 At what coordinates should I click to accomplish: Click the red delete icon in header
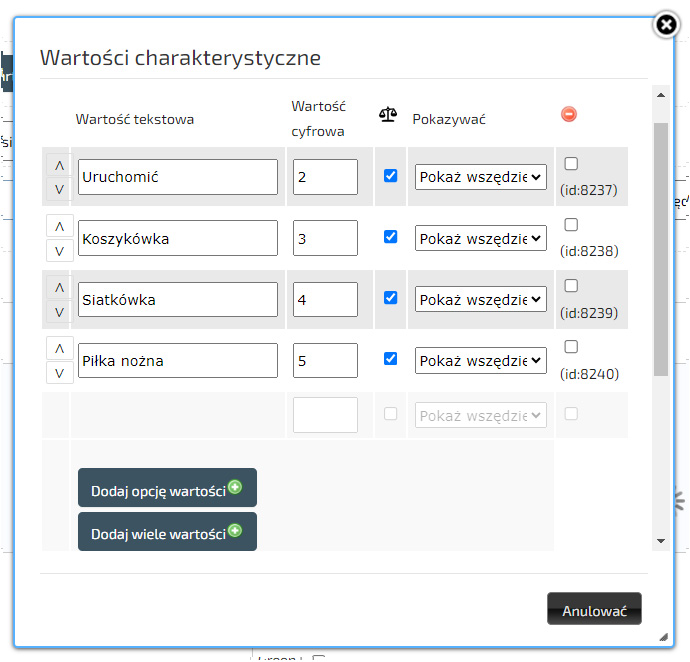pos(569,115)
